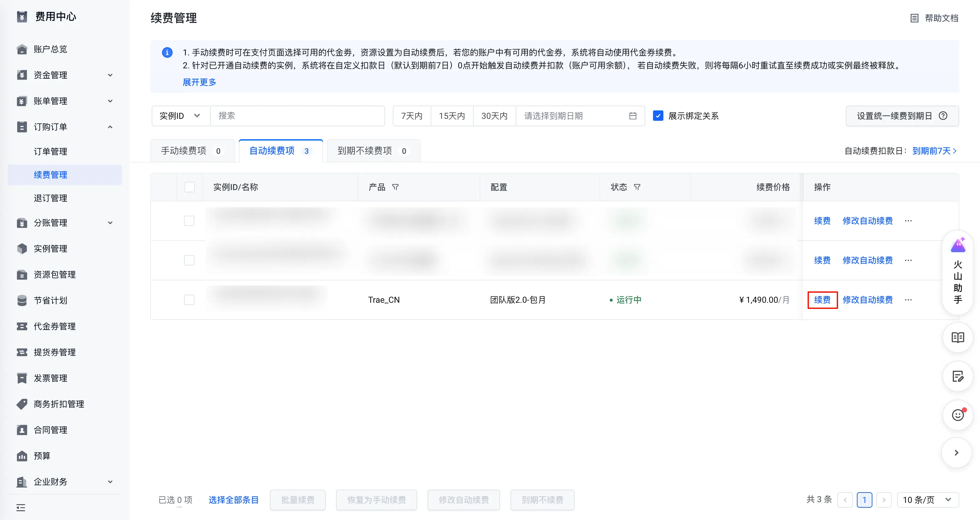
Task: Click the 实例管理 cube icon
Action: click(22, 249)
